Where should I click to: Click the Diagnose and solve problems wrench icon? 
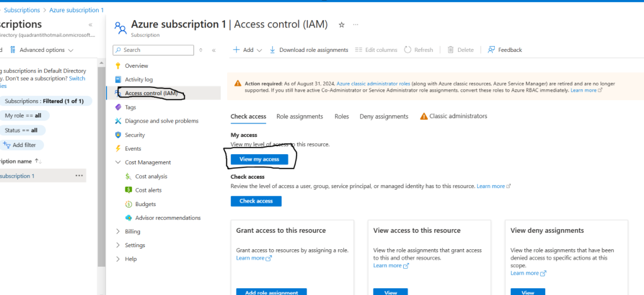118,121
